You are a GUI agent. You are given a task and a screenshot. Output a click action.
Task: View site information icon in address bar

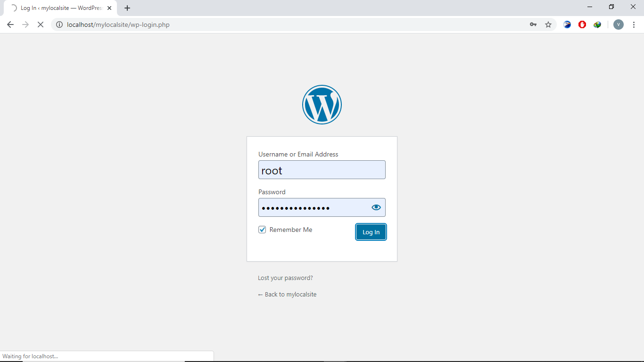59,25
